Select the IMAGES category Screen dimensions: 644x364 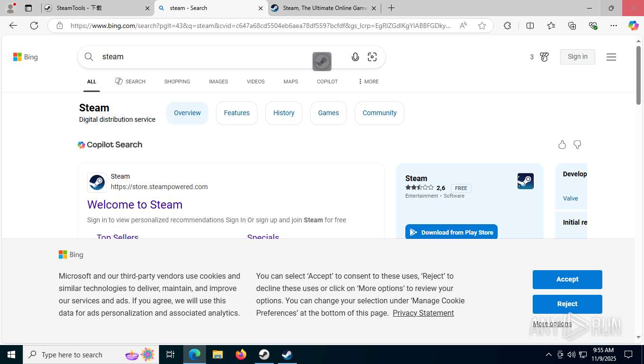coord(218,82)
